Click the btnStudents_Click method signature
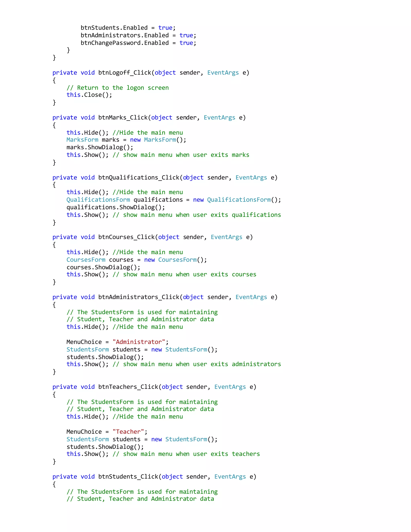Viewport: 411px width, 532px height. point(154,476)
